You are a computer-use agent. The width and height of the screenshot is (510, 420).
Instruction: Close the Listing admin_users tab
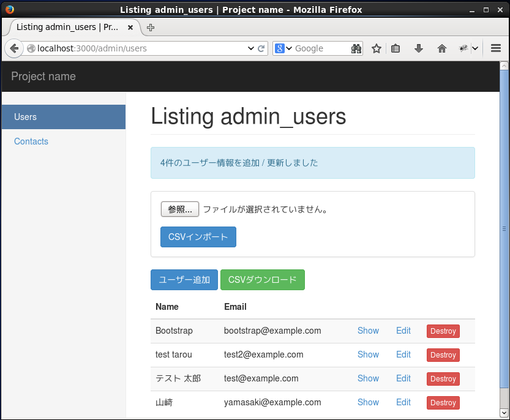[130, 28]
